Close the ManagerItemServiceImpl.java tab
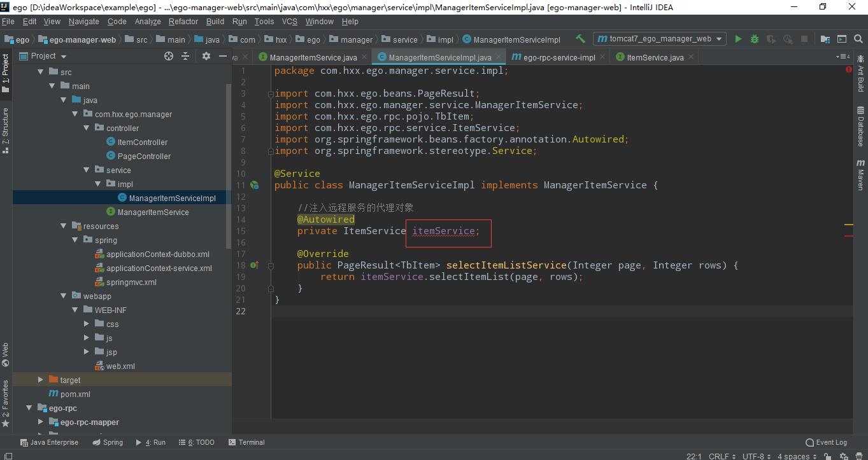Viewport: 868px width, 460px height. coord(499,57)
